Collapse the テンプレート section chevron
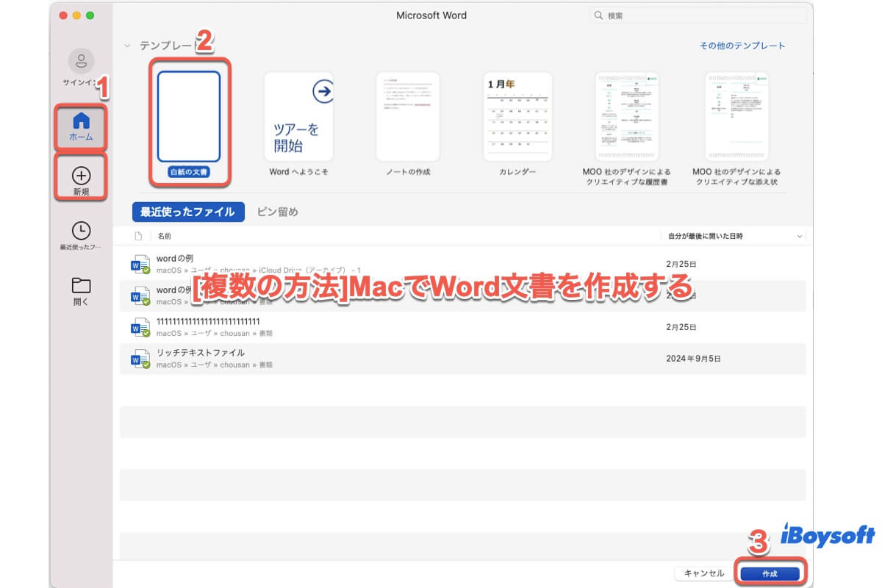 128,46
